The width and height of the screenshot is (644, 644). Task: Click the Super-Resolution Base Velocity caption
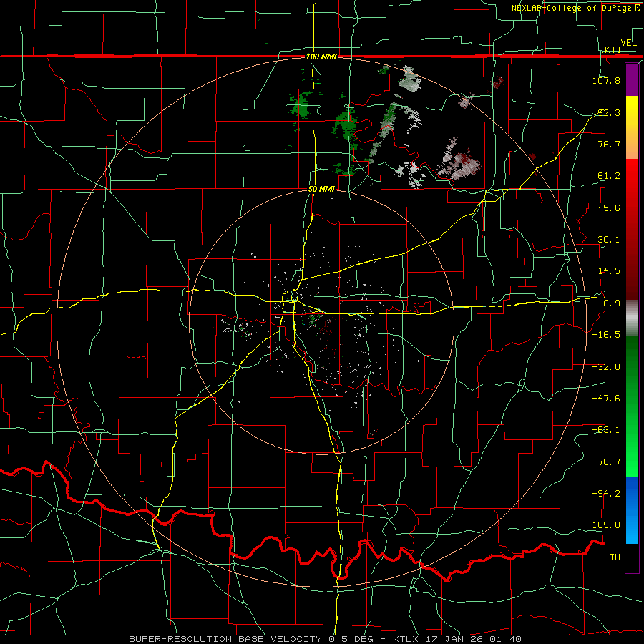pos(326,639)
